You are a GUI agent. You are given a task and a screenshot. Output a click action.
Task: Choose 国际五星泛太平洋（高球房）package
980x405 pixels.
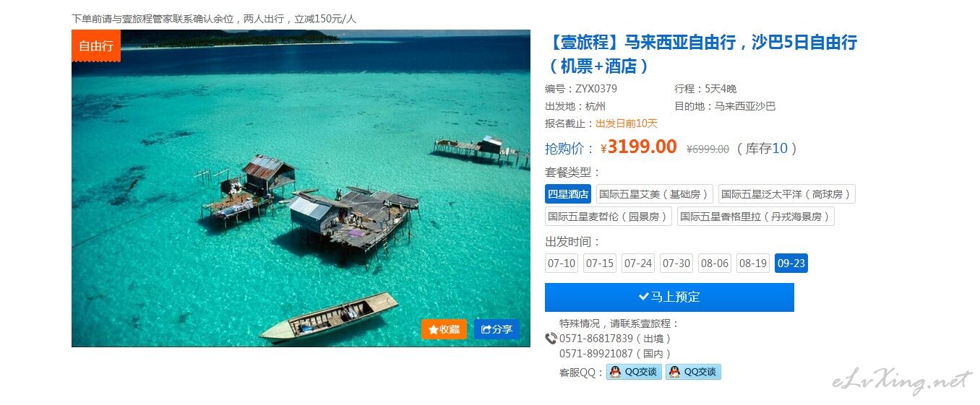(787, 194)
